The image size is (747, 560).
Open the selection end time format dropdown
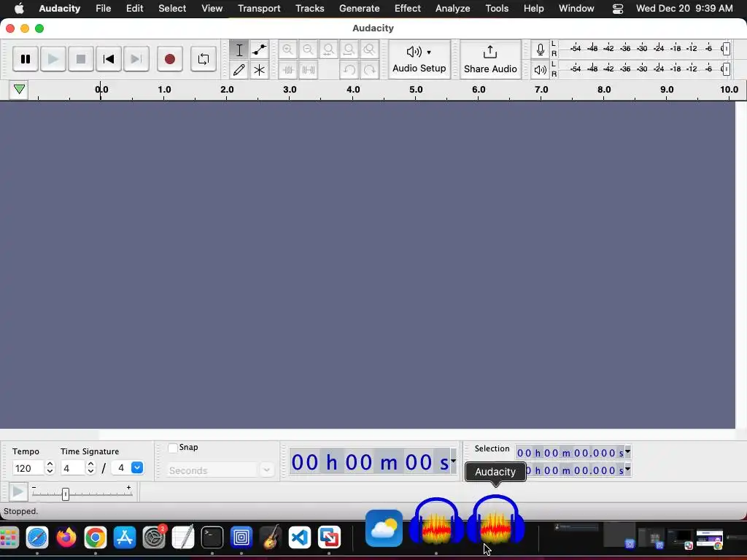[628, 469]
